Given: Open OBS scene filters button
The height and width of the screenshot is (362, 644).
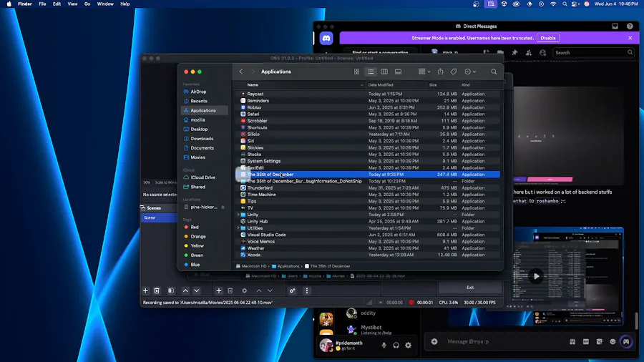Looking at the screenshot, I should pyautogui.click(x=171, y=290).
